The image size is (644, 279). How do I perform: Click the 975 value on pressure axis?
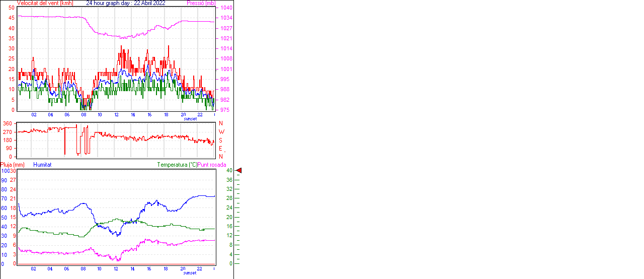coord(224,110)
